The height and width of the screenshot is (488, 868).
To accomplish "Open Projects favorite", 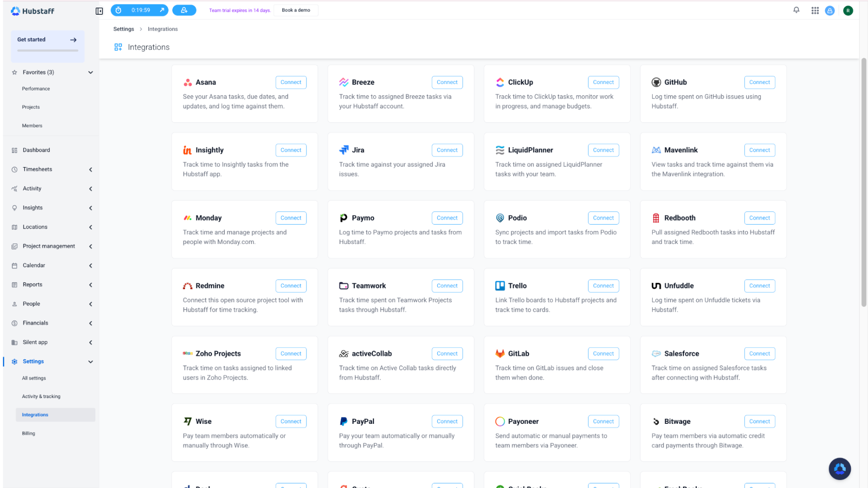I will [31, 107].
